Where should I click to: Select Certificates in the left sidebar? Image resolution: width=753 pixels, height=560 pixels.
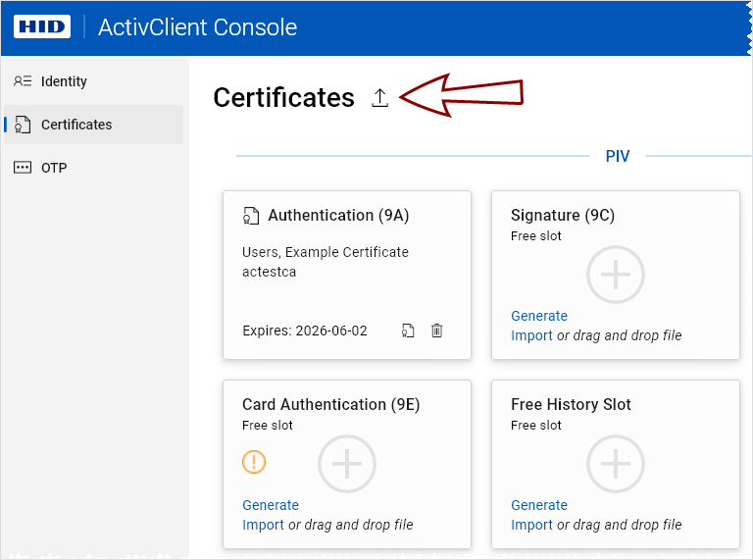point(76,125)
